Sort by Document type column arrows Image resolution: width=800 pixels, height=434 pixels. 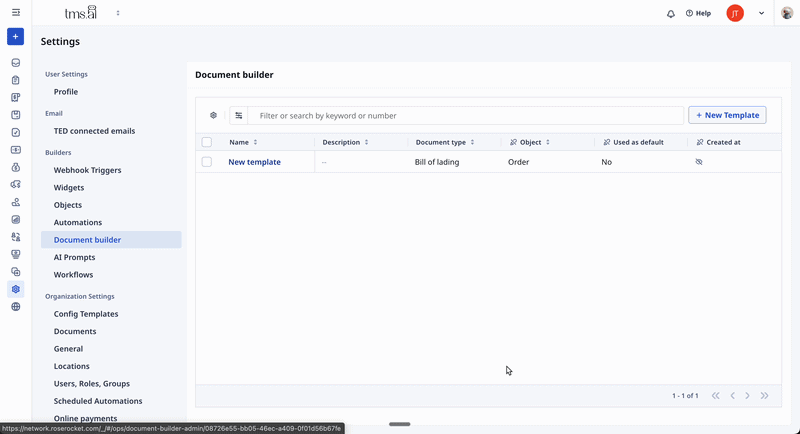pos(472,142)
